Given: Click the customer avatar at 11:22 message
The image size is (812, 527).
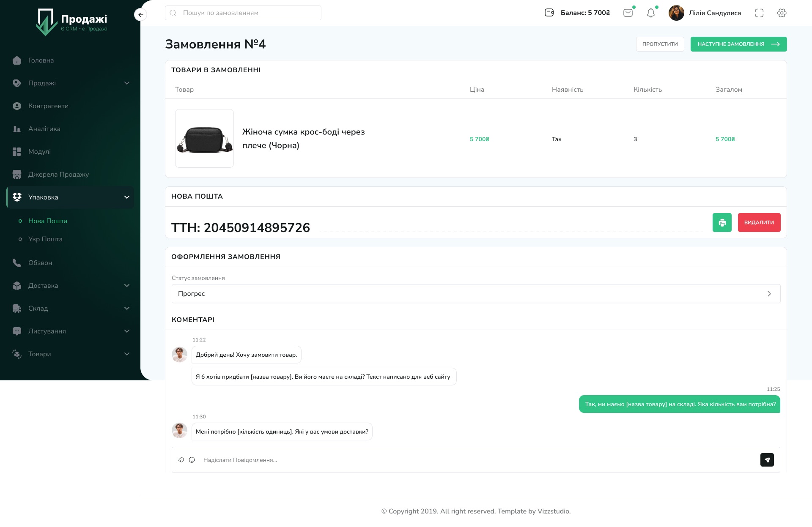Looking at the screenshot, I should click(x=179, y=355).
